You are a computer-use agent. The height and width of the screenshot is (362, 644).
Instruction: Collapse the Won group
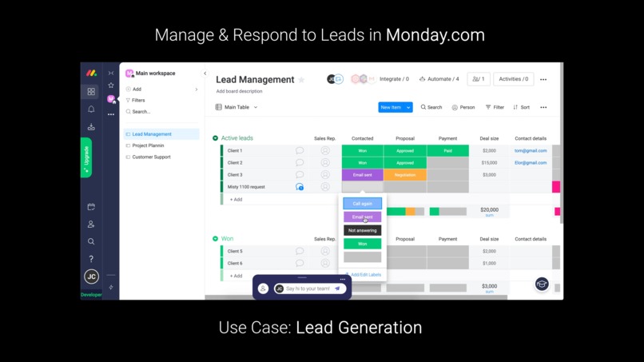[x=215, y=239]
